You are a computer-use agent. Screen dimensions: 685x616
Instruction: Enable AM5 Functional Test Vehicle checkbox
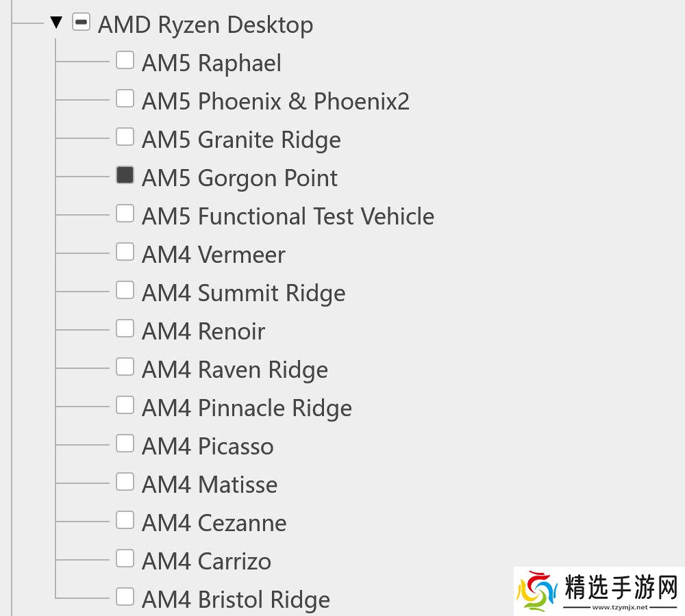coord(125,214)
